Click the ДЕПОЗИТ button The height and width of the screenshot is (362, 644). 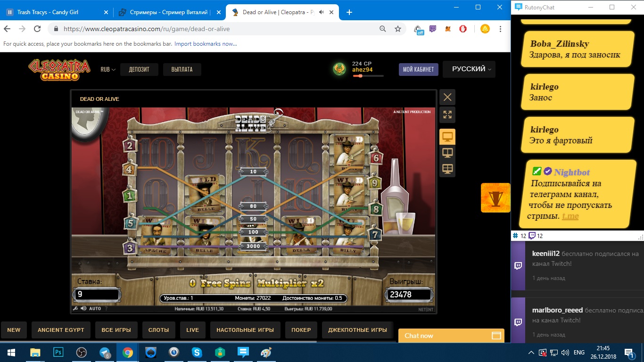139,69
